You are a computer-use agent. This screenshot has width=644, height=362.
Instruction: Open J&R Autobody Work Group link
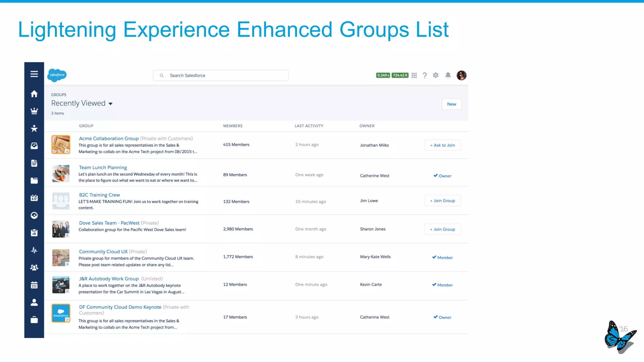(109, 279)
